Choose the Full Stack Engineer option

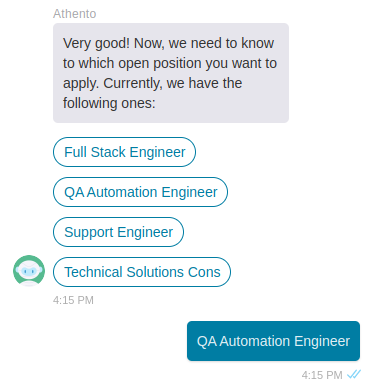124,152
